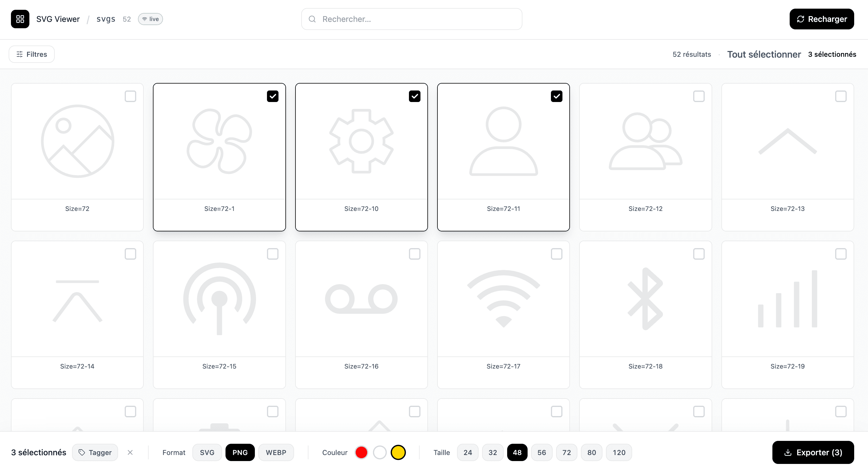Open the Filtres panel
This screenshot has height=472, width=868.
coord(32,54)
